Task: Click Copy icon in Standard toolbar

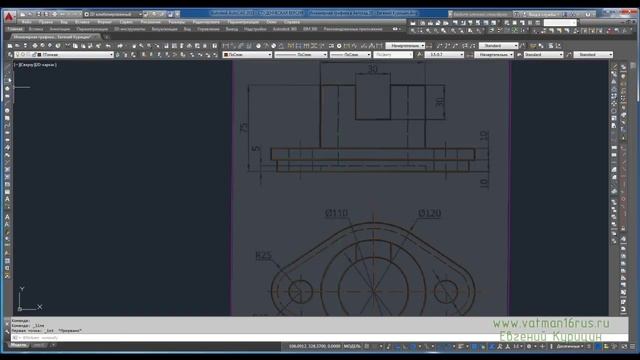Action: [x=75, y=46]
